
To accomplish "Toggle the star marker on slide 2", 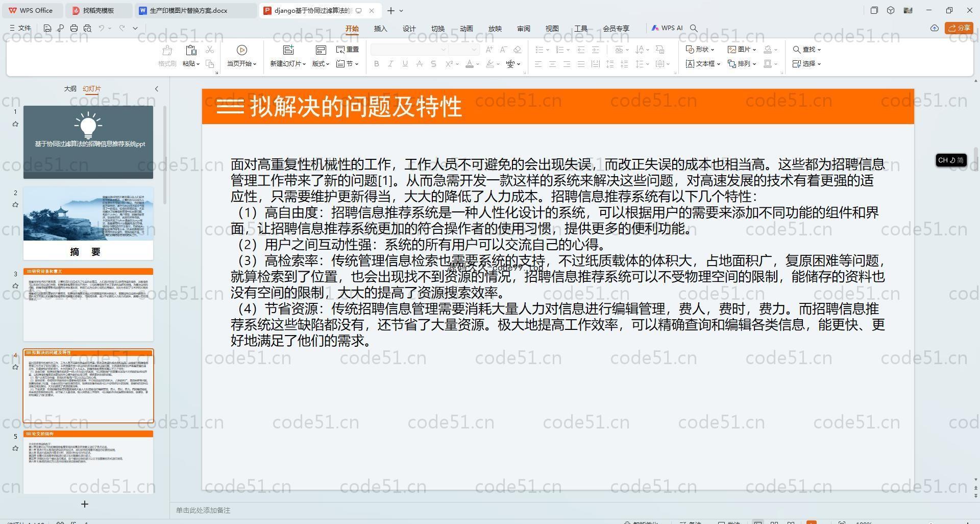I will coord(15,205).
